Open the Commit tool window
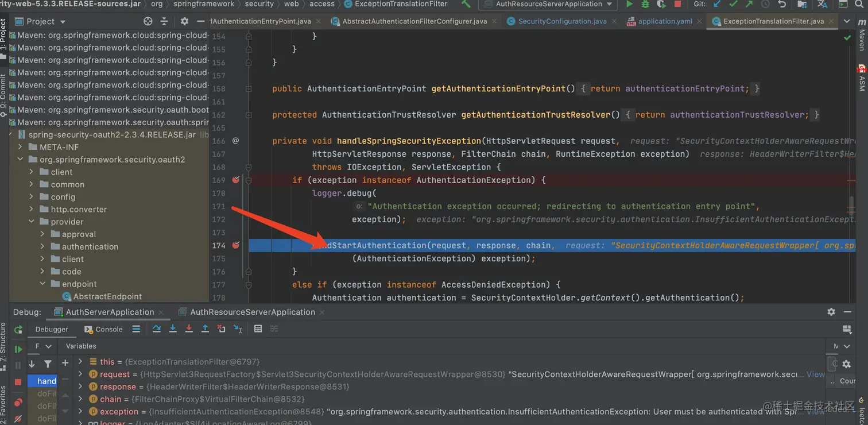Viewport: 868px width, 425px height. (3, 95)
